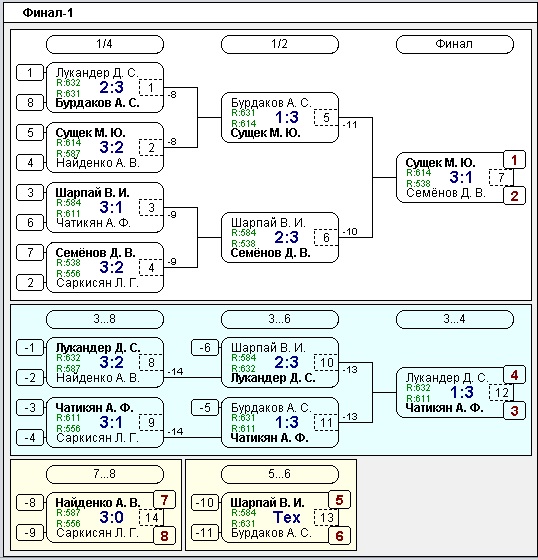Select match number 1 dashed box
The height and width of the screenshot is (560, 538).
coord(150,87)
